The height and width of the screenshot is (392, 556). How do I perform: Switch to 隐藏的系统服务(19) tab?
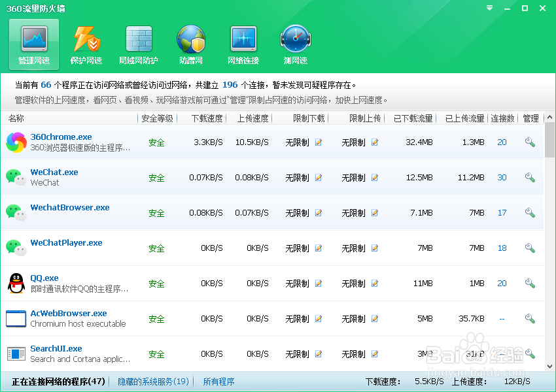(153, 382)
